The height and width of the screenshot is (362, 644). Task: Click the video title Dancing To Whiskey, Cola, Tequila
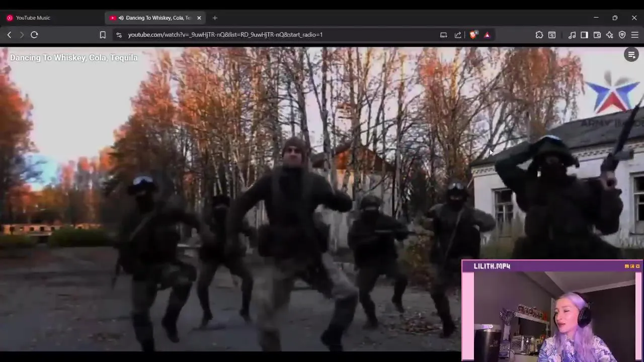click(x=74, y=58)
